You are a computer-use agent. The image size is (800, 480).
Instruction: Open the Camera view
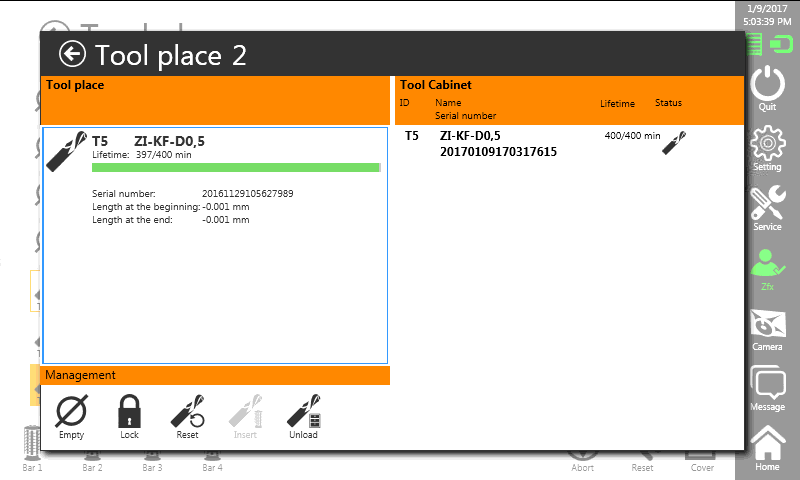point(767,329)
